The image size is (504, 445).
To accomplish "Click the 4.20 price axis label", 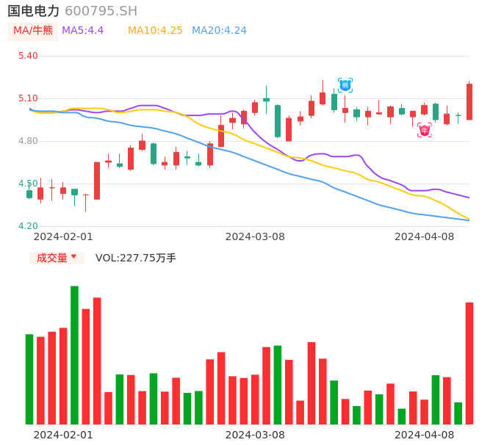I will 27,226.
